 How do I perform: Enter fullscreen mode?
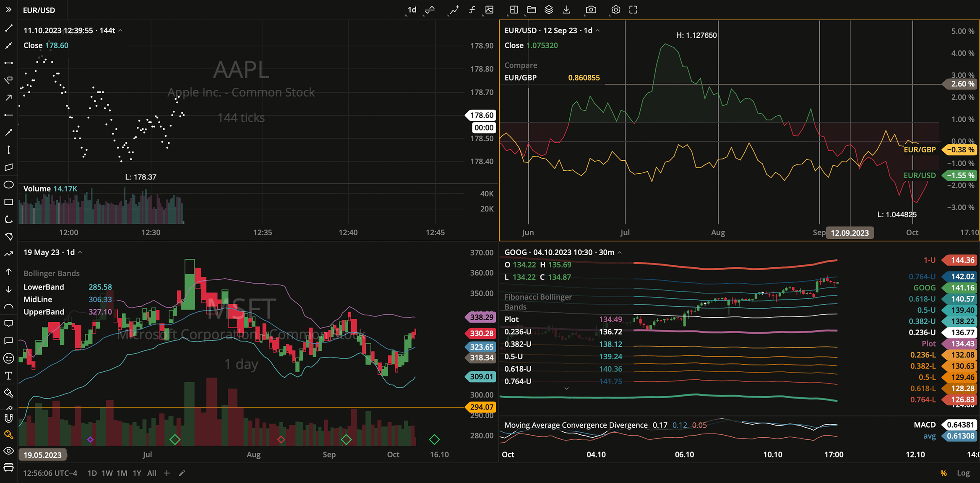[633, 10]
